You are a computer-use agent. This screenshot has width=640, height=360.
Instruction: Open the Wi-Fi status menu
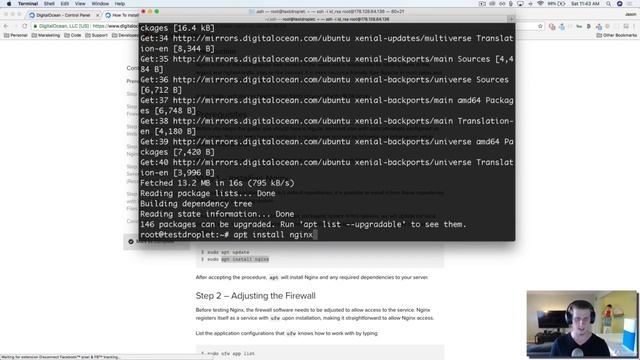tap(540, 4)
